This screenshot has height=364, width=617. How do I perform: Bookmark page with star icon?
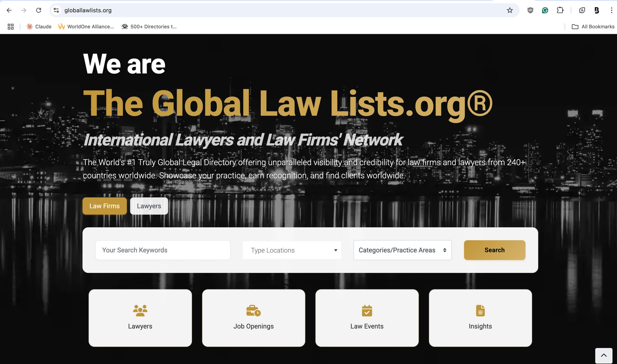click(509, 10)
